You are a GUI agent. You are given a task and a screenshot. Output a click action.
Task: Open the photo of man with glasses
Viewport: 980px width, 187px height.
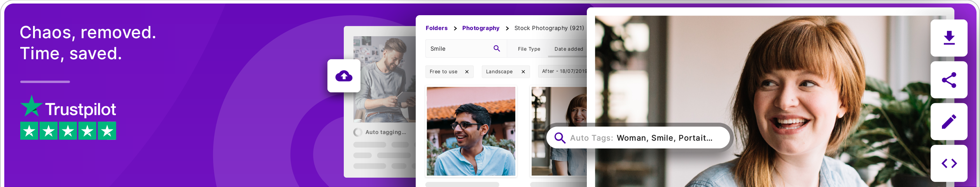tap(471, 131)
